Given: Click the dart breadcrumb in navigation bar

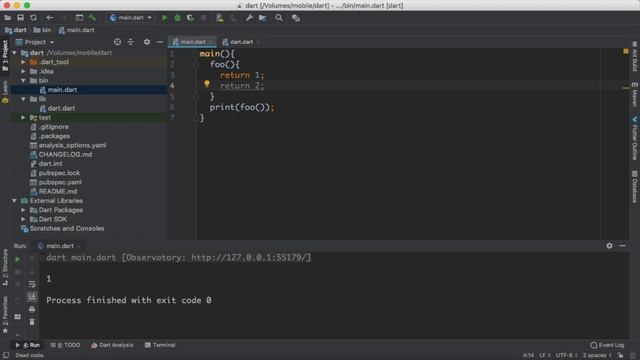Looking at the screenshot, I should point(16,30).
